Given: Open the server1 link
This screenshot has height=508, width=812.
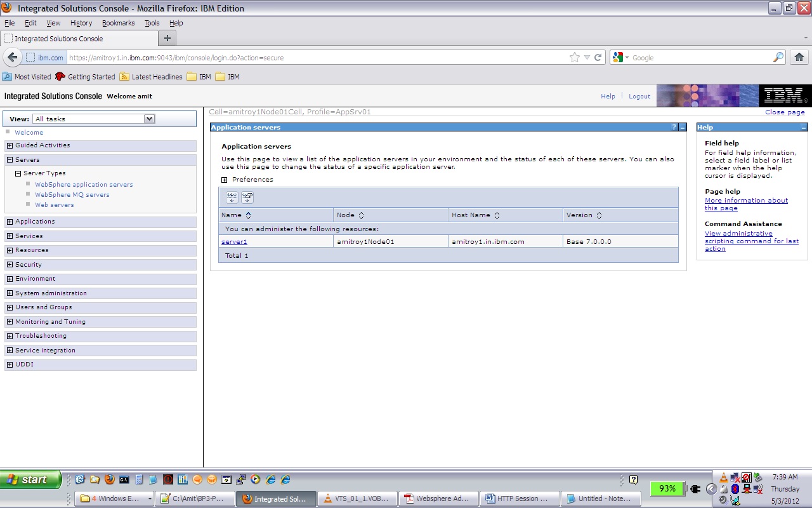Looking at the screenshot, I should [x=234, y=242].
